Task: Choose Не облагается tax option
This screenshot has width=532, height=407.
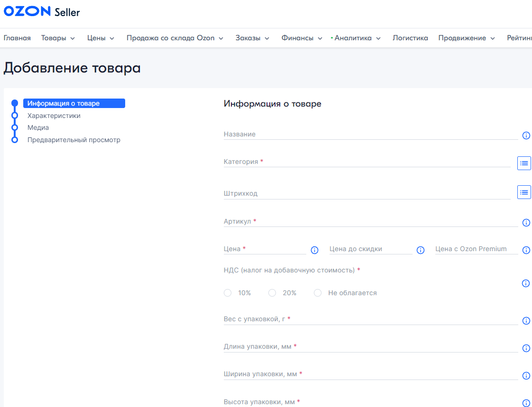Action: [x=318, y=293]
